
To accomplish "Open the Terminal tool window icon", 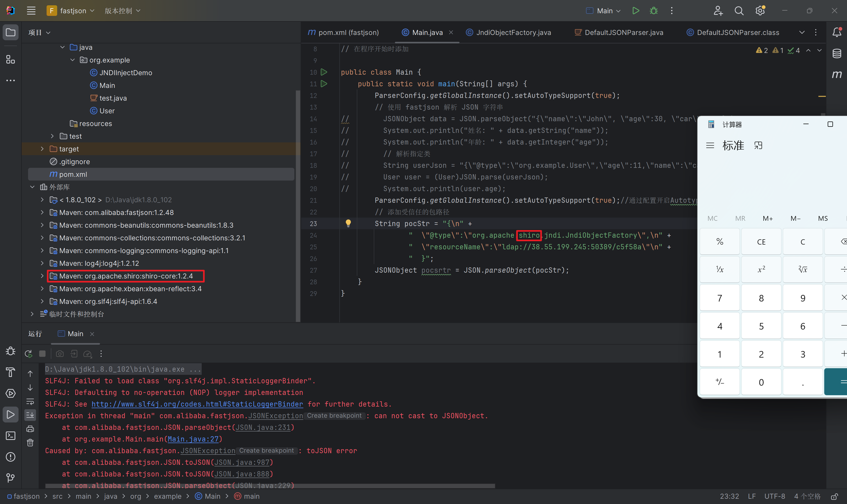I will 11,436.
